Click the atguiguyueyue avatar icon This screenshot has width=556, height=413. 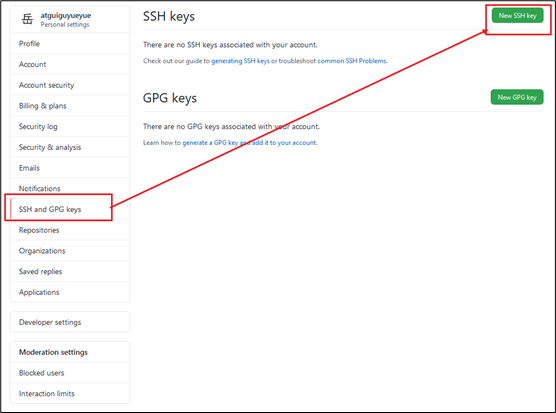(27, 19)
